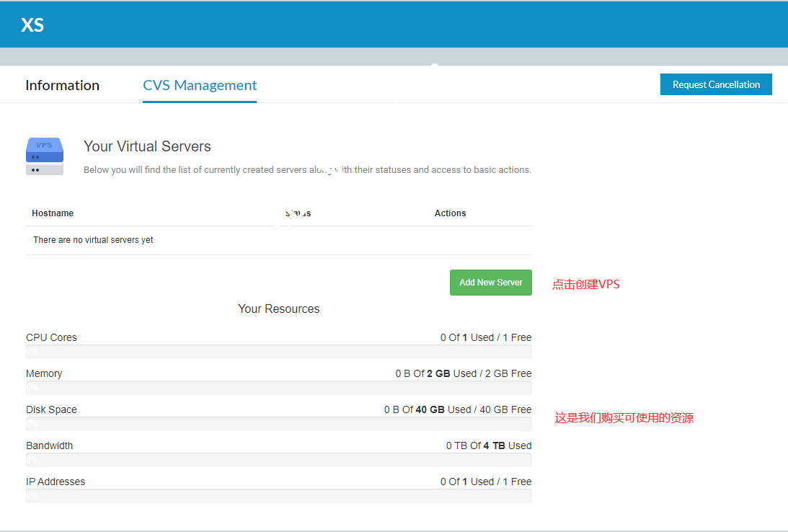Click the Memory usage progress bar
Screen dimensions: 788x532
coord(278,388)
